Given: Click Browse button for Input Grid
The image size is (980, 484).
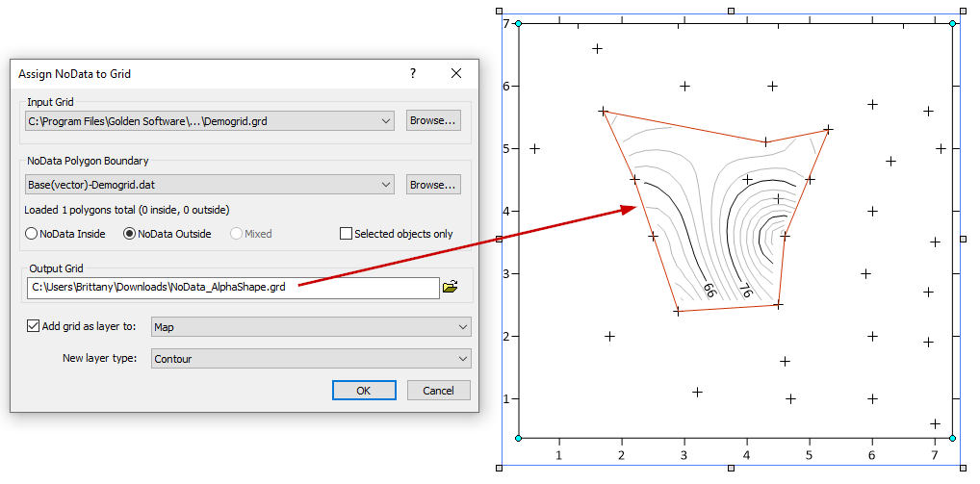Looking at the screenshot, I should click(434, 120).
